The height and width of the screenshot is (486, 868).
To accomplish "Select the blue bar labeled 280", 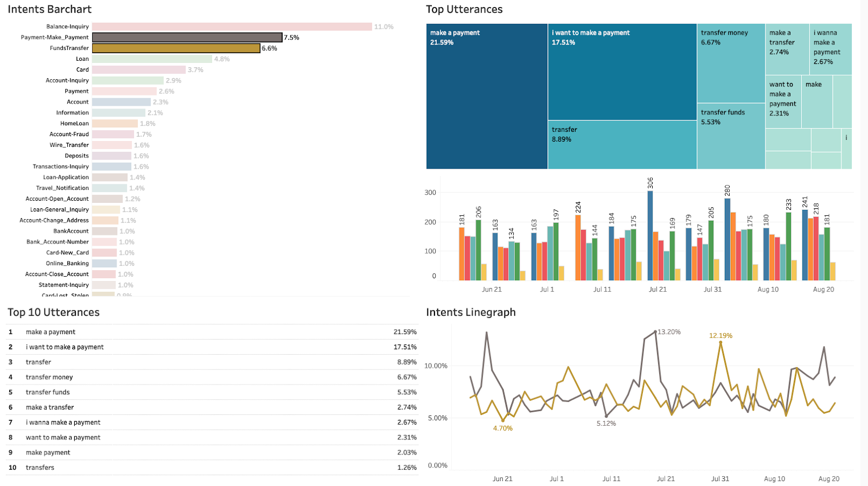I will [727, 239].
